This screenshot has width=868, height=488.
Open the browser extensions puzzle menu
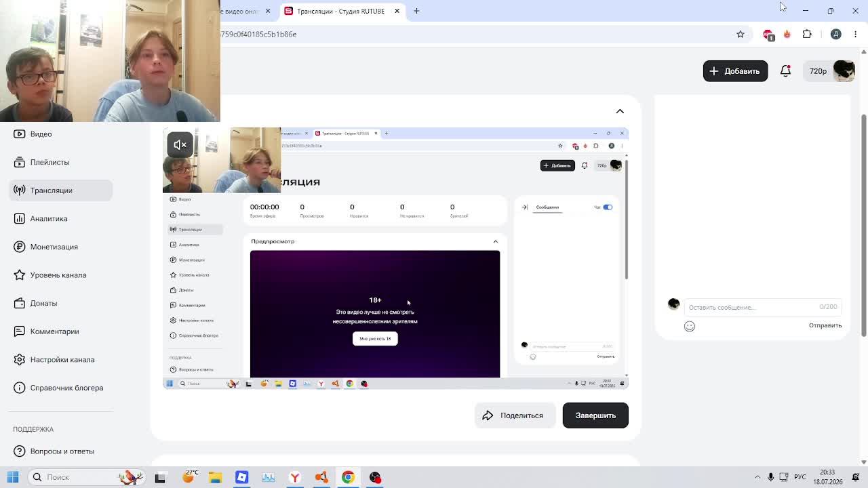click(x=807, y=34)
